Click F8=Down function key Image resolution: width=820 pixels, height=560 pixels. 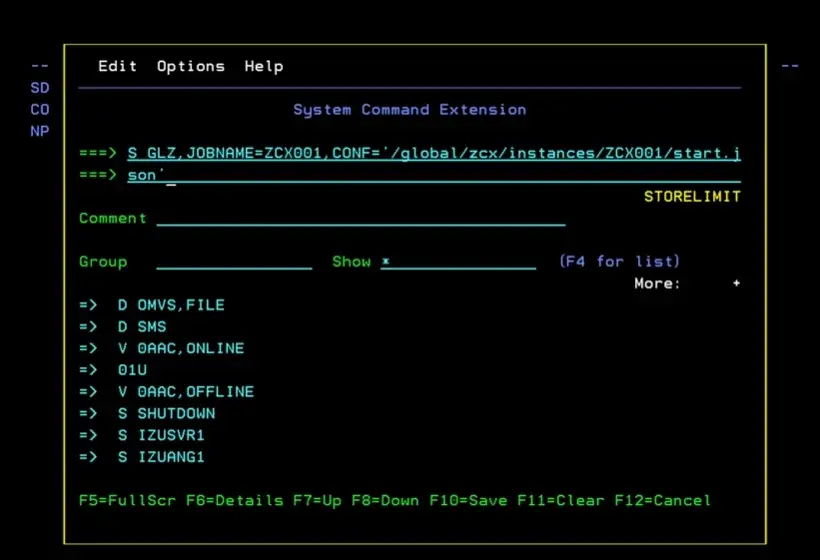click(385, 501)
